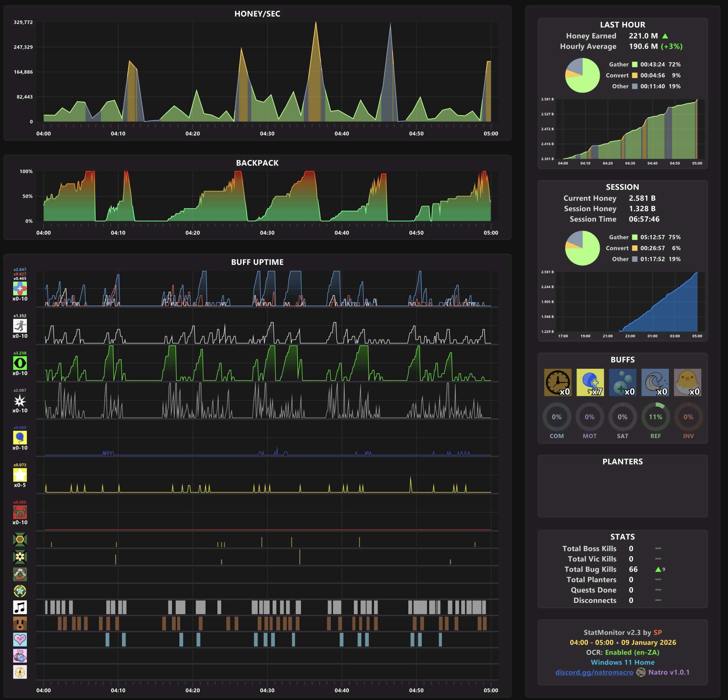Viewport: 728px width, 700px height.
Task: Click the green eye focus icon
Action: tap(20, 363)
